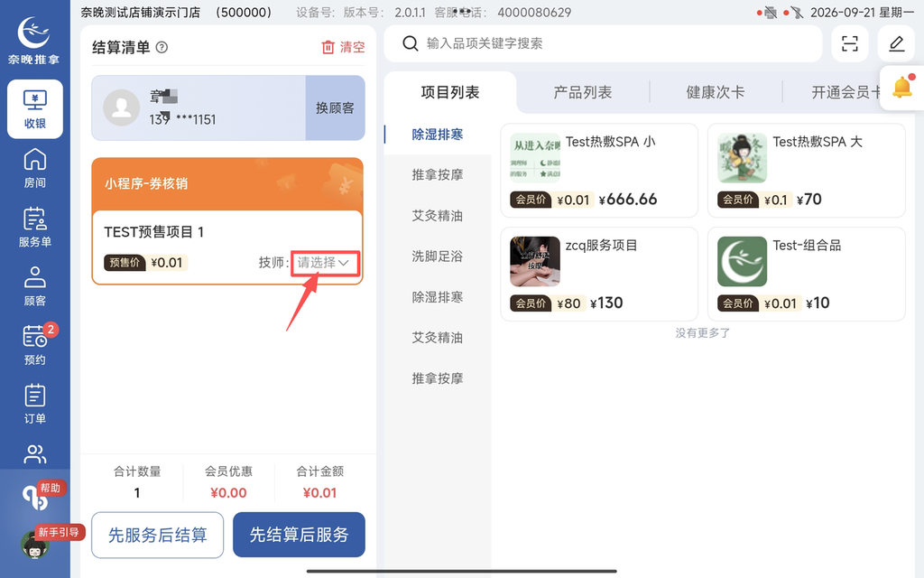The image size is (924, 578).
Task: Click the store name 奈晚测试店铺演示门店
Action: tap(140, 13)
